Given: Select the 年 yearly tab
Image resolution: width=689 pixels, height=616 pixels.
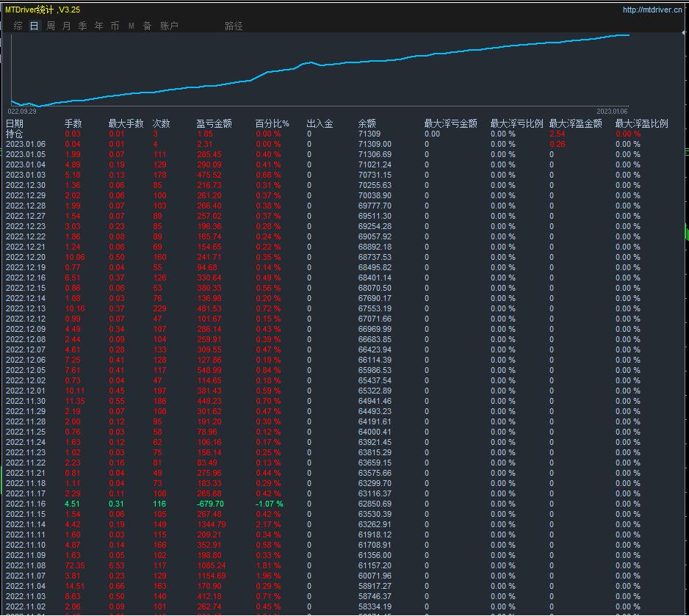Looking at the screenshot, I should (99, 26).
